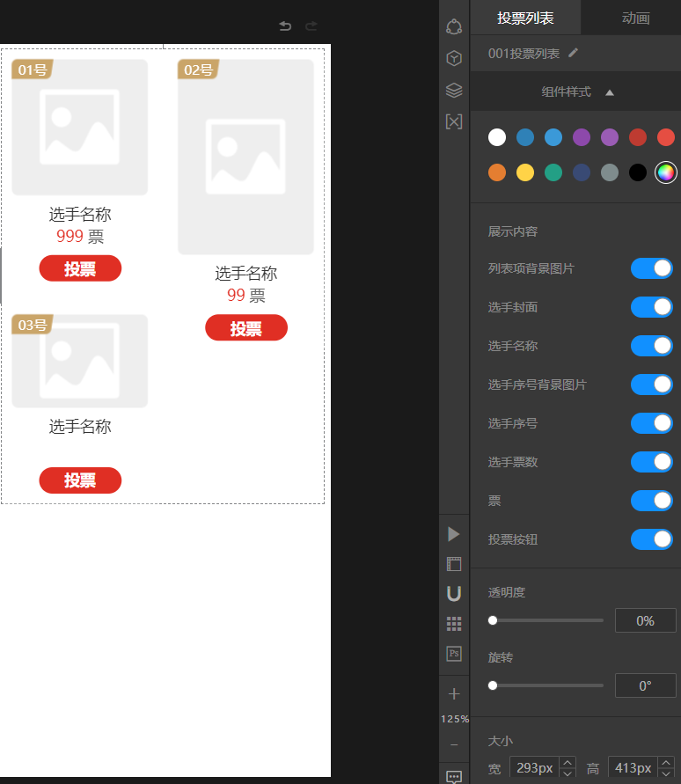Open the rainbow custom color picker
This screenshot has height=784, width=681.
tap(666, 172)
